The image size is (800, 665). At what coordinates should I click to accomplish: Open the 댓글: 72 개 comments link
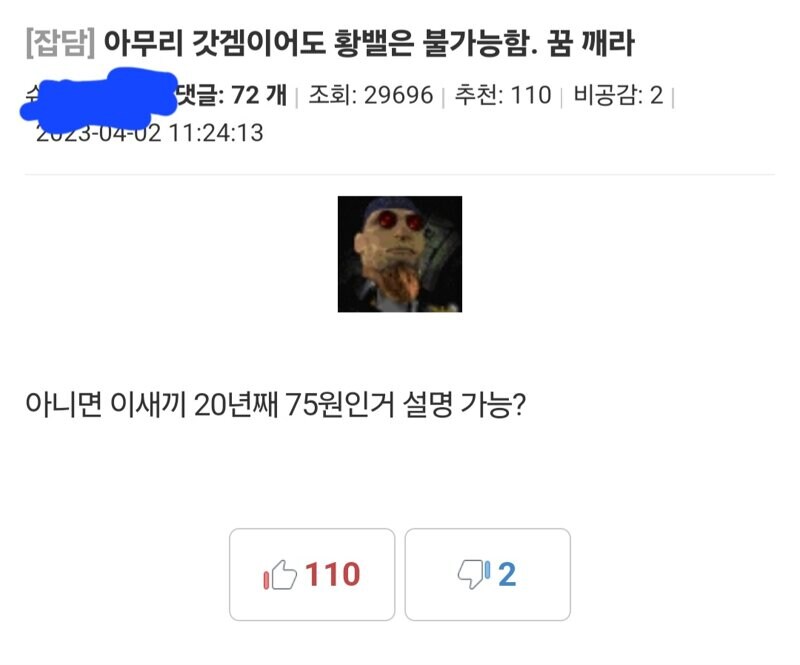[232, 95]
